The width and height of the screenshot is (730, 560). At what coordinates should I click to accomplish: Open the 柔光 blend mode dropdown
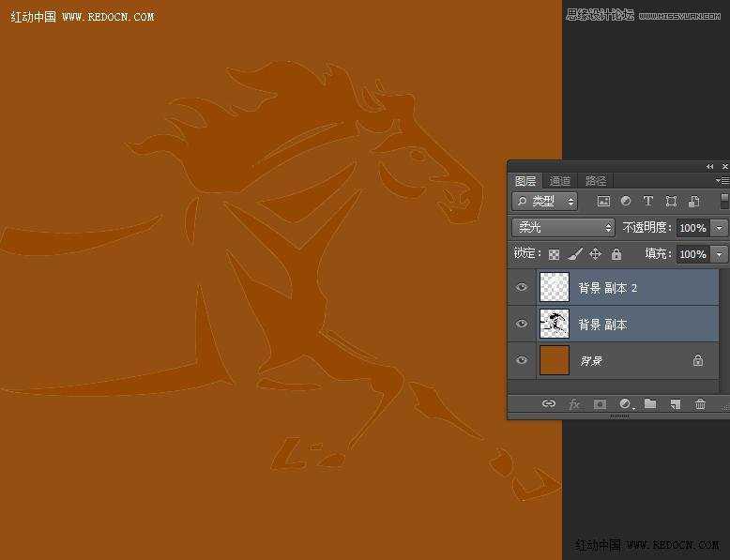click(x=563, y=228)
